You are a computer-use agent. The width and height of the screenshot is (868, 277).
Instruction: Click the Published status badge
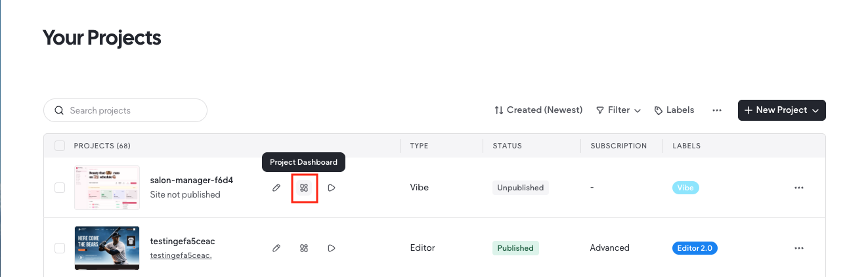pyautogui.click(x=515, y=248)
